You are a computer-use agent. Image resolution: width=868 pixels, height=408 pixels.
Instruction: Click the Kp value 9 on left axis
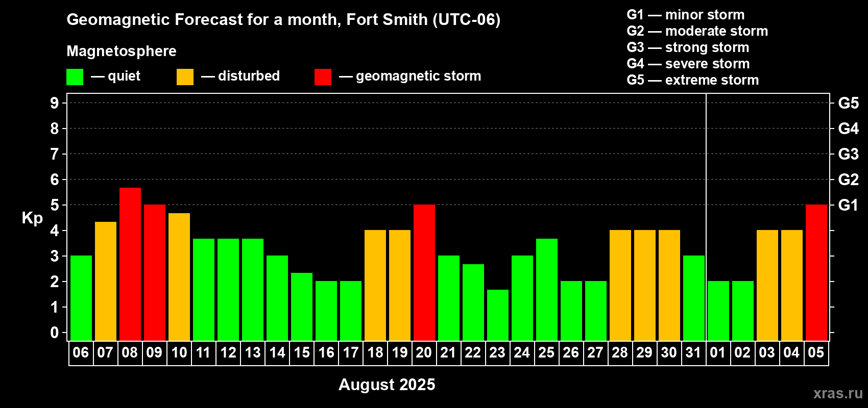tap(55, 103)
